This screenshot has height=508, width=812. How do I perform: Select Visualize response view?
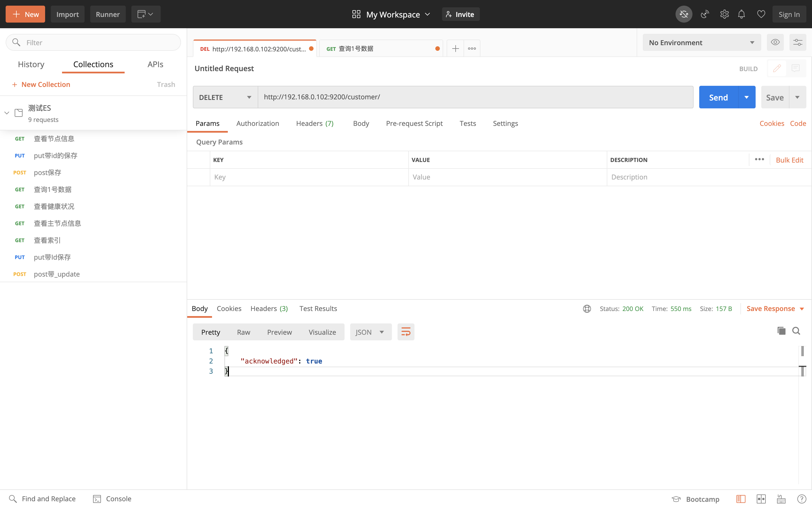(x=322, y=332)
